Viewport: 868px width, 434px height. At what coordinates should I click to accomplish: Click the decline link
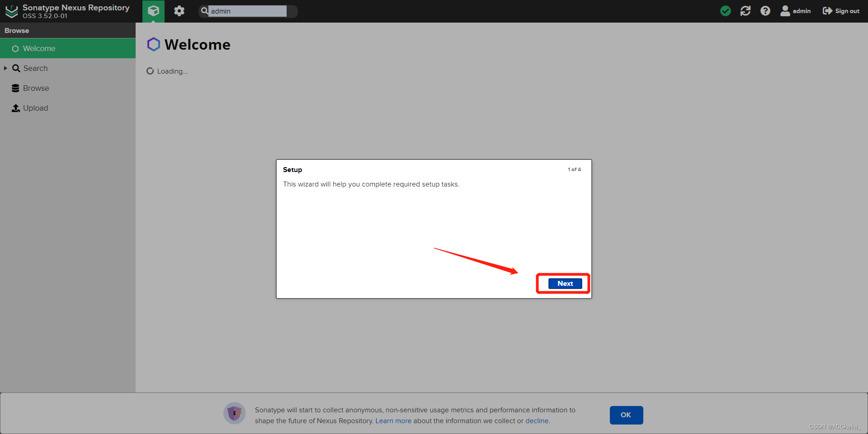pyautogui.click(x=537, y=421)
